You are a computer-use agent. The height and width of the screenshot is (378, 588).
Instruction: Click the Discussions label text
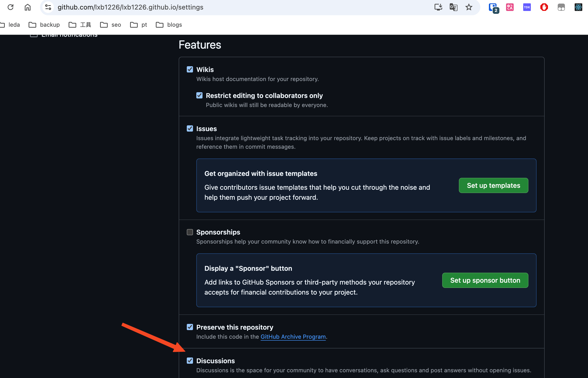click(215, 361)
